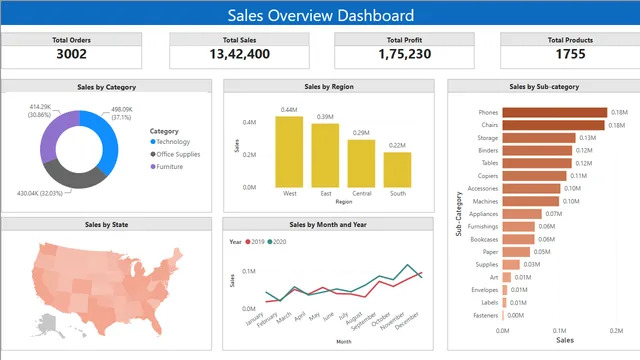Click the Sales Overview Dashboard header title
640x360 pixels.
pyautogui.click(x=320, y=15)
